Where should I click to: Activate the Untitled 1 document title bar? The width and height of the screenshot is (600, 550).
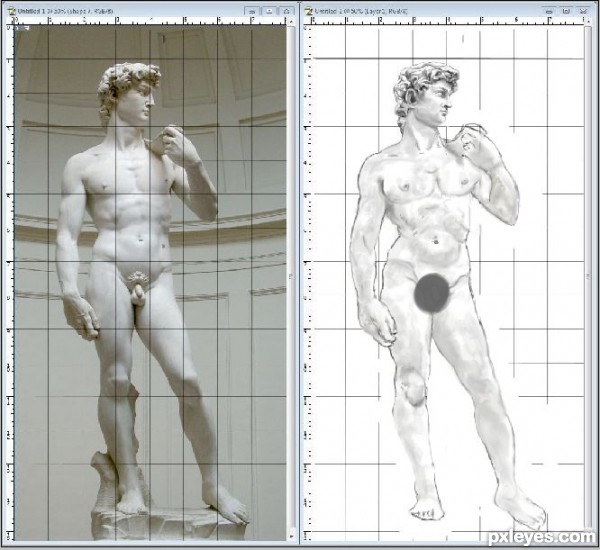149,11
